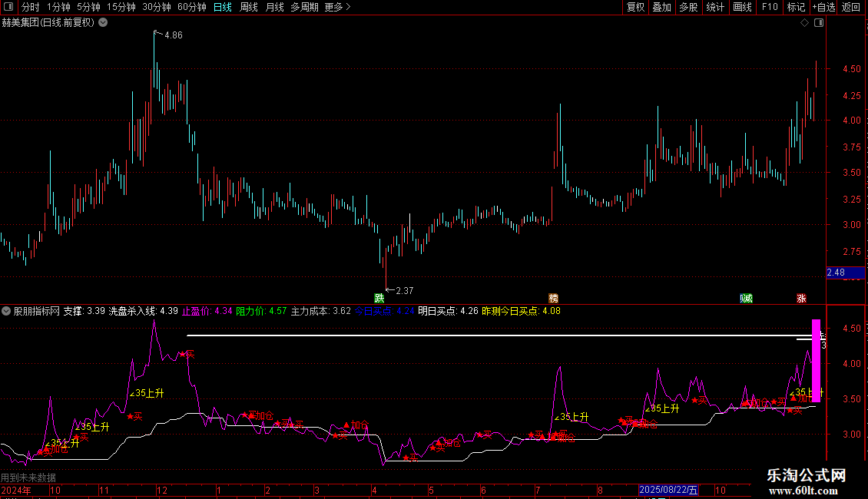The width and height of the screenshot is (868, 499).
Task: Click the green 赋 marker icon
Action: pos(746,298)
